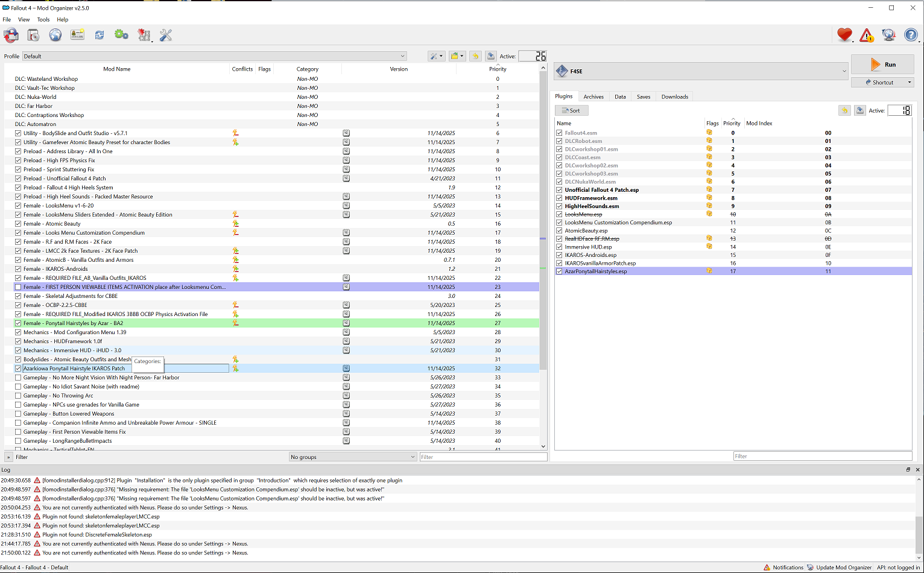This screenshot has height=573, width=924.
Task: Sort plugins by Mod Index header
Action: (759, 123)
